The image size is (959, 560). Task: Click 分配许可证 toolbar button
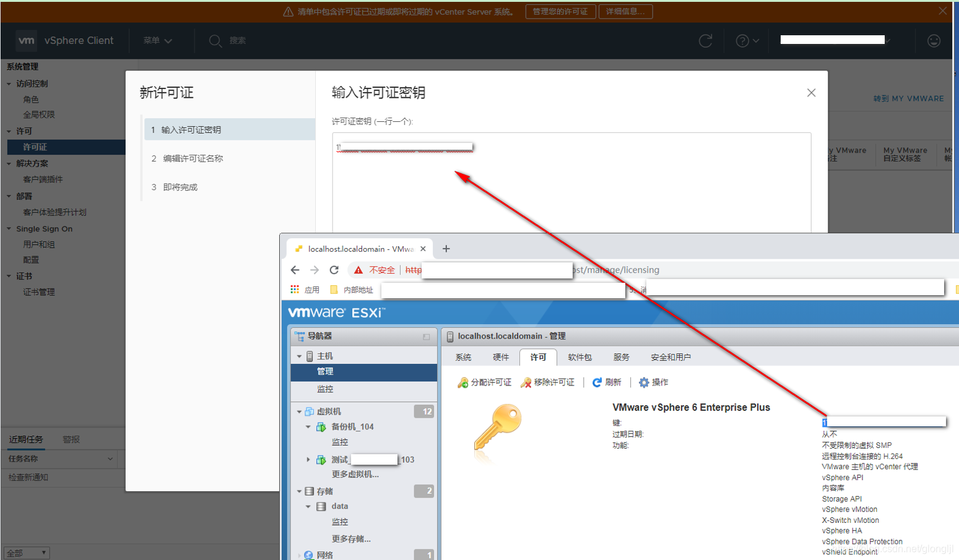point(485,382)
